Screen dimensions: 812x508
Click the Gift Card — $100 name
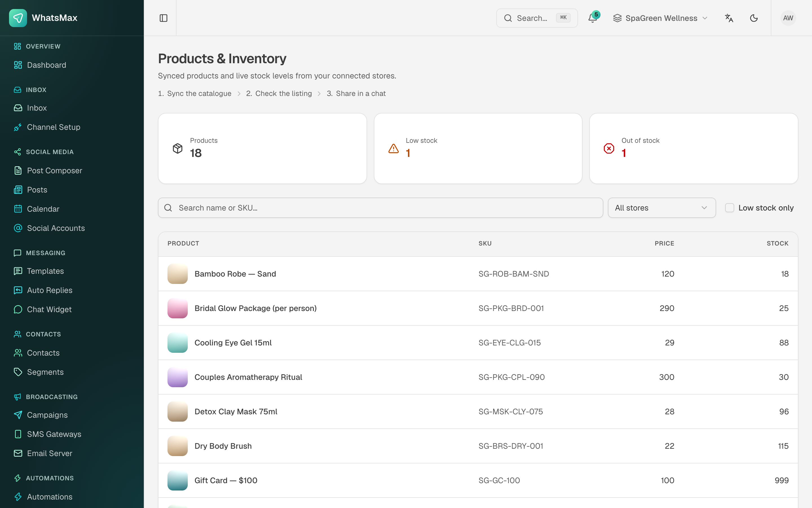pyautogui.click(x=226, y=480)
